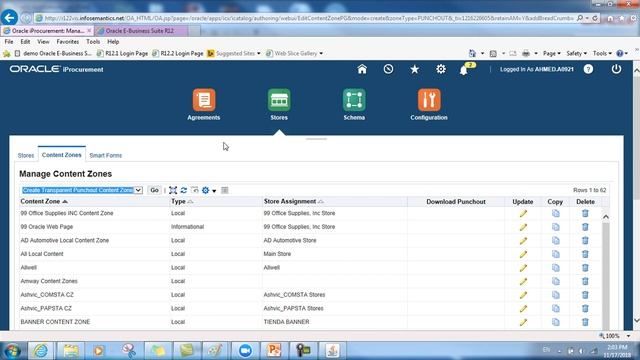
Task: Click the table settings gear icon
Action: point(205,190)
